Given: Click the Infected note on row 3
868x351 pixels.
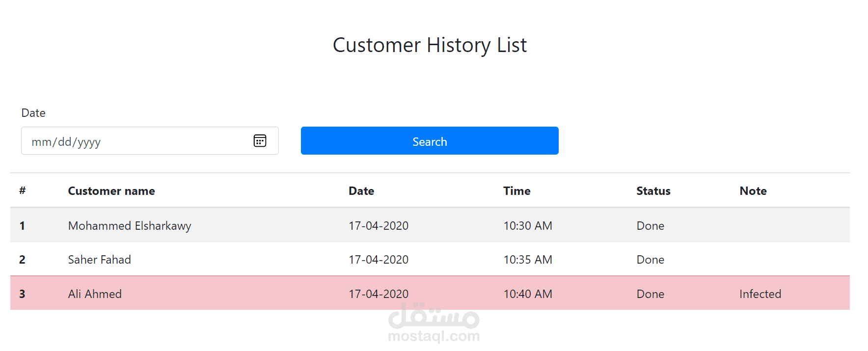Looking at the screenshot, I should [x=760, y=294].
